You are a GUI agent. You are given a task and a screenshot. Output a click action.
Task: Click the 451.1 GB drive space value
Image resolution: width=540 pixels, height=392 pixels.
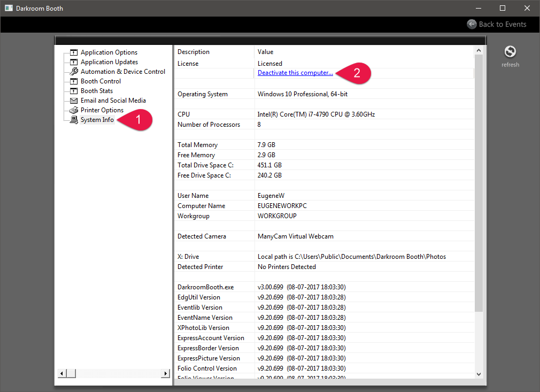(x=269, y=165)
